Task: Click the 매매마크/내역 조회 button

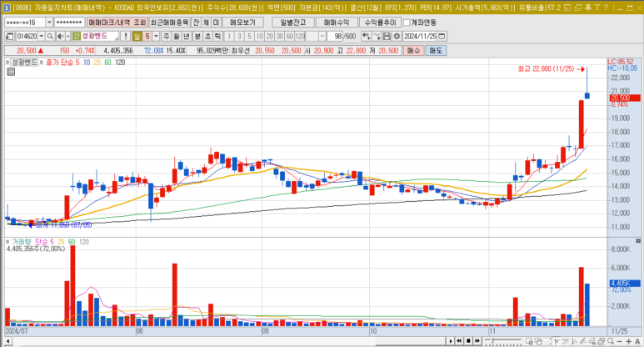Action: 117,23
